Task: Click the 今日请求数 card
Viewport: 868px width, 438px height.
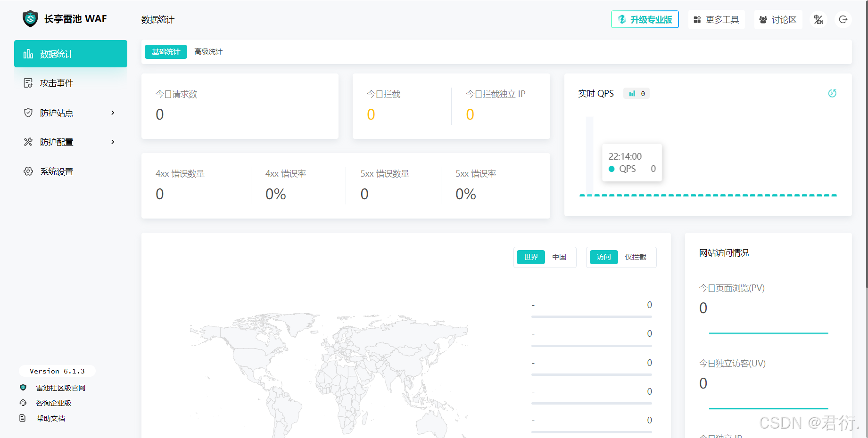Action: coord(240,106)
